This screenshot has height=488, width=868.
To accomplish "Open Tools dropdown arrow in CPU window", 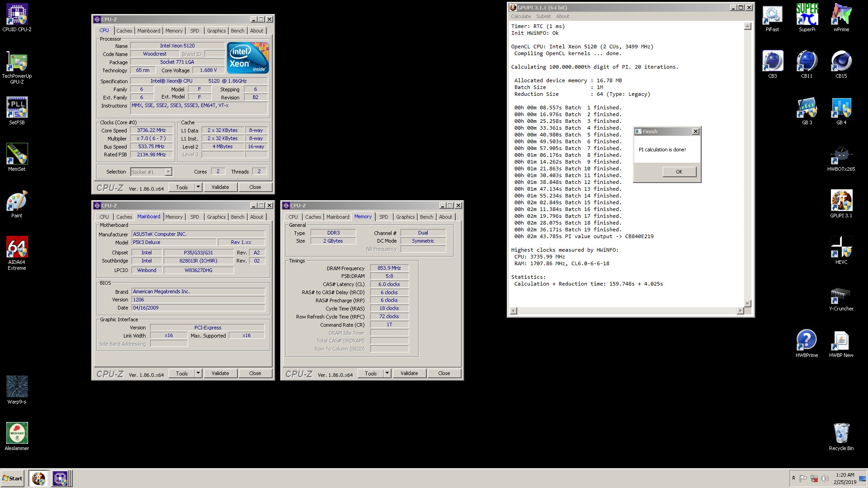I will (198, 187).
